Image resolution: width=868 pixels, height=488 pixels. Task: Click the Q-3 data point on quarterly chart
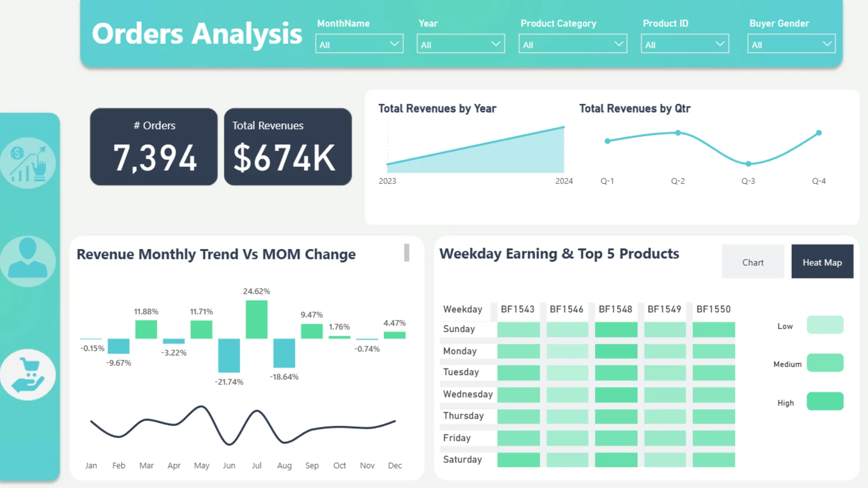(748, 164)
